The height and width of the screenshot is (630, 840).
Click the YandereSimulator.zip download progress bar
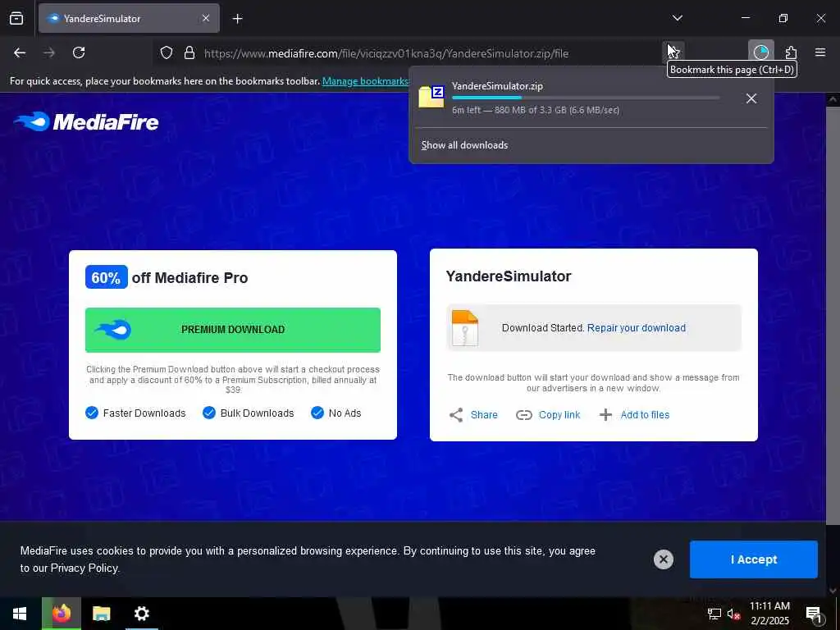pos(586,98)
